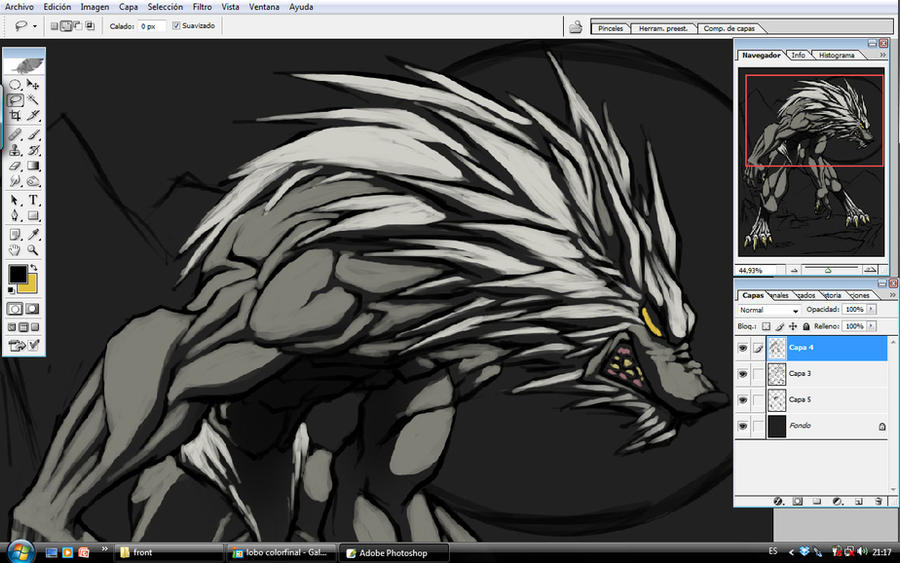This screenshot has width=900, height=563.
Task: Hide the Capa 5 layer
Action: (x=743, y=400)
